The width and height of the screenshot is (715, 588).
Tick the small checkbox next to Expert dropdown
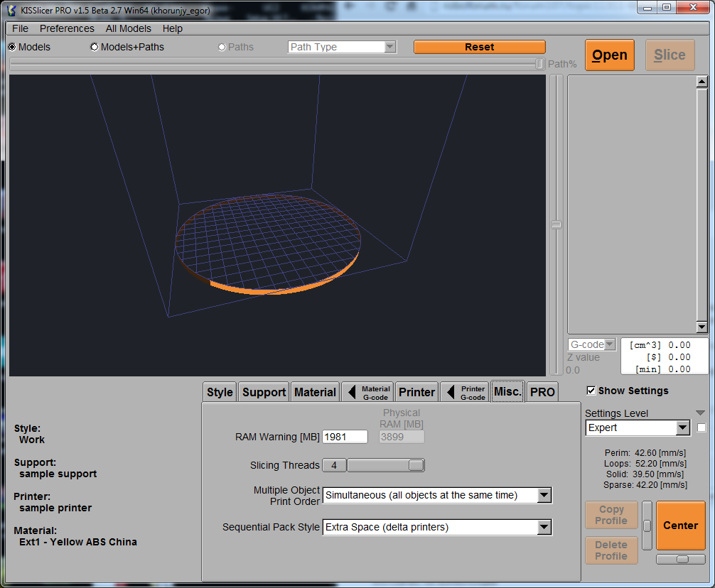[701, 428]
